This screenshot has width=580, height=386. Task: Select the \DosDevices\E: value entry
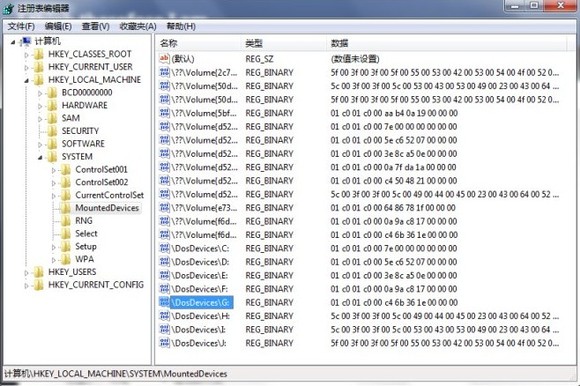tap(199, 275)
